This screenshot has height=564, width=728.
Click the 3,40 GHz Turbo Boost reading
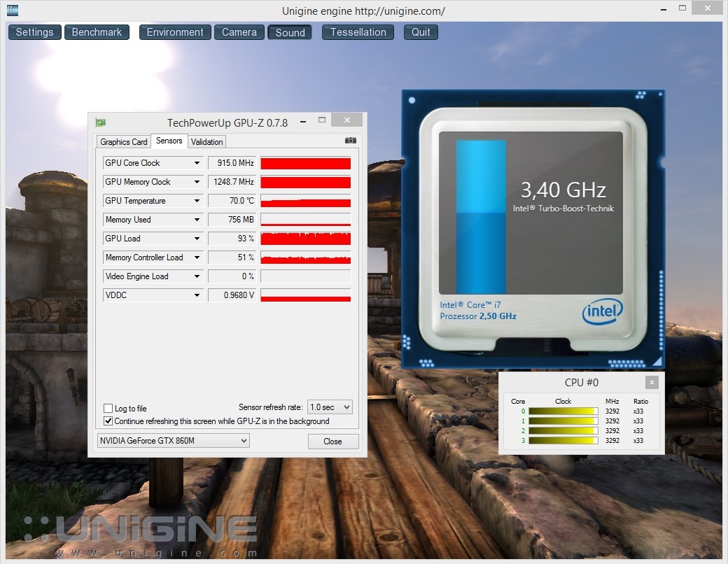(x=563, y=190)
